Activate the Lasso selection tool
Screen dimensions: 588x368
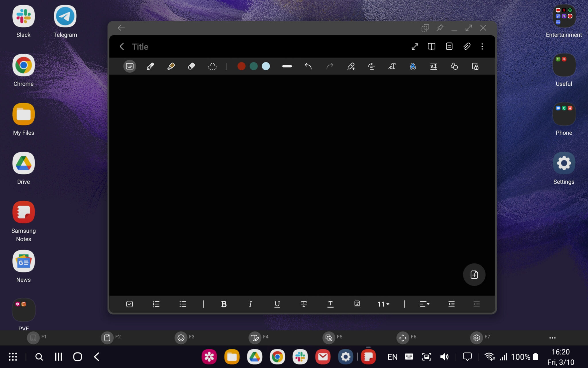tap(212, 66)
